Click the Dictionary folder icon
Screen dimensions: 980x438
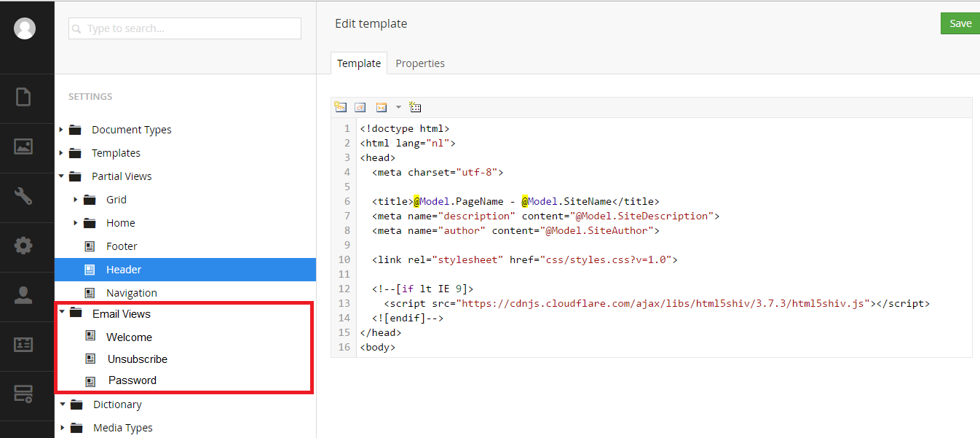click(76, 404)
